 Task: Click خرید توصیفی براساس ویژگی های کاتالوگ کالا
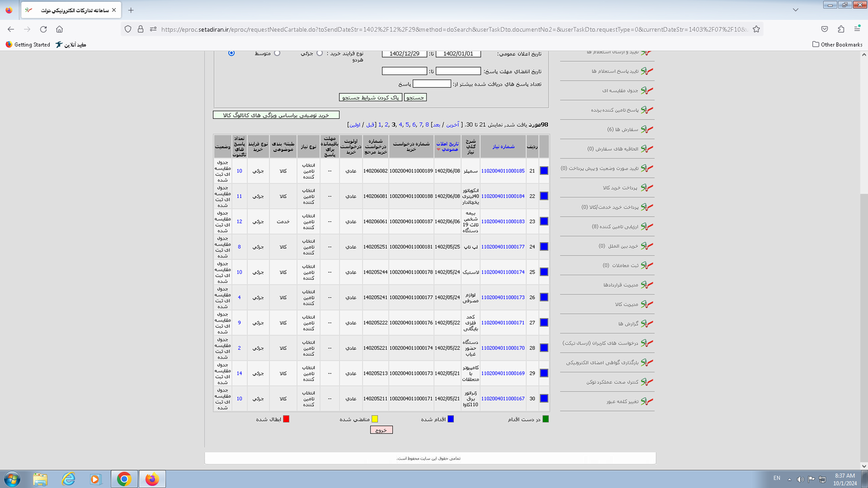[276, 115]
